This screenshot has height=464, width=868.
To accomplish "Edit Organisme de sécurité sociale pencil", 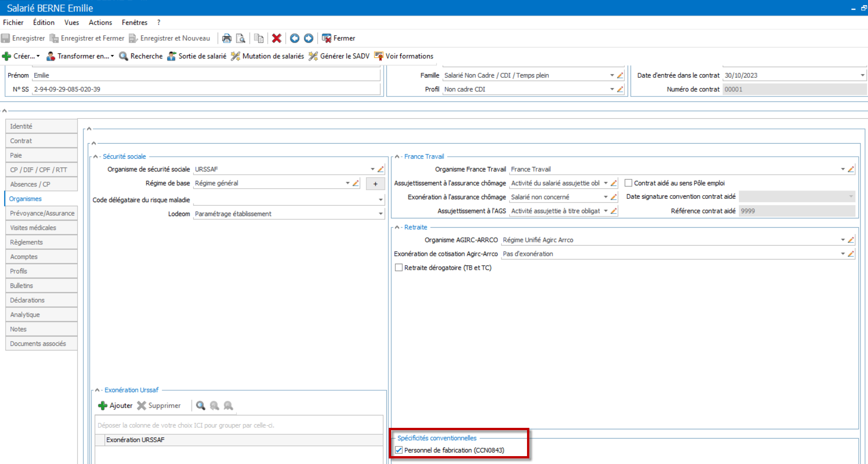I will click(380, 169).
